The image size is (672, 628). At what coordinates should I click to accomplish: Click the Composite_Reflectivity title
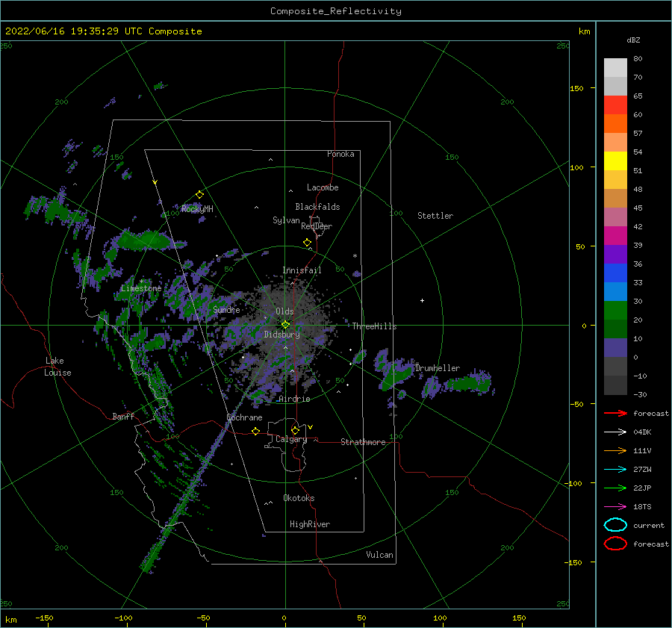coord(336,11)
